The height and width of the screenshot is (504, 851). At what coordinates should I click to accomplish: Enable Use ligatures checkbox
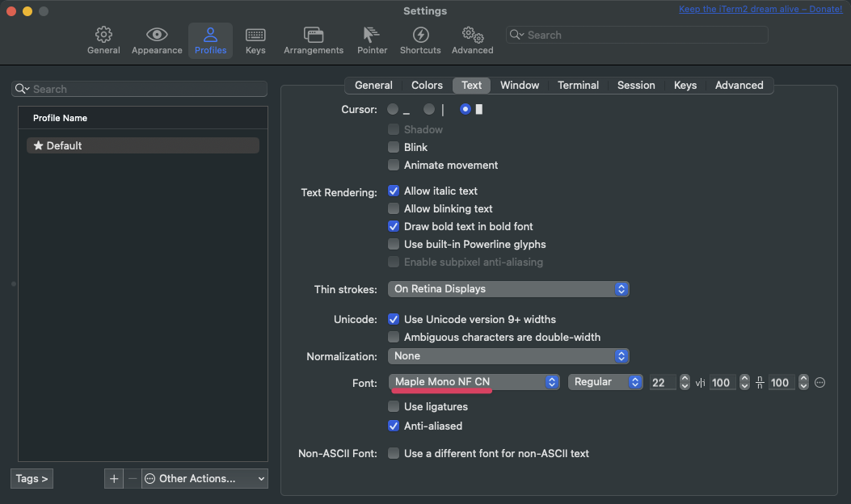click(x=394, y=406)
